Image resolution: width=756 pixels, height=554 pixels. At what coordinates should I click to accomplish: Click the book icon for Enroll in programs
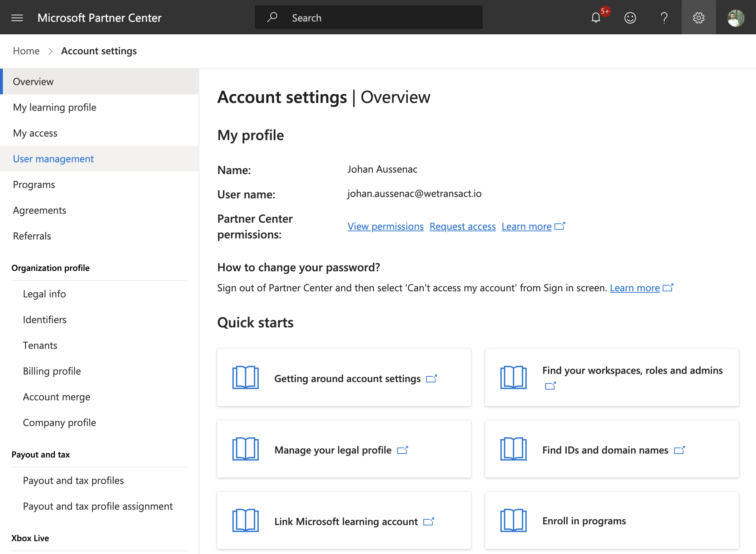[513, 520]
